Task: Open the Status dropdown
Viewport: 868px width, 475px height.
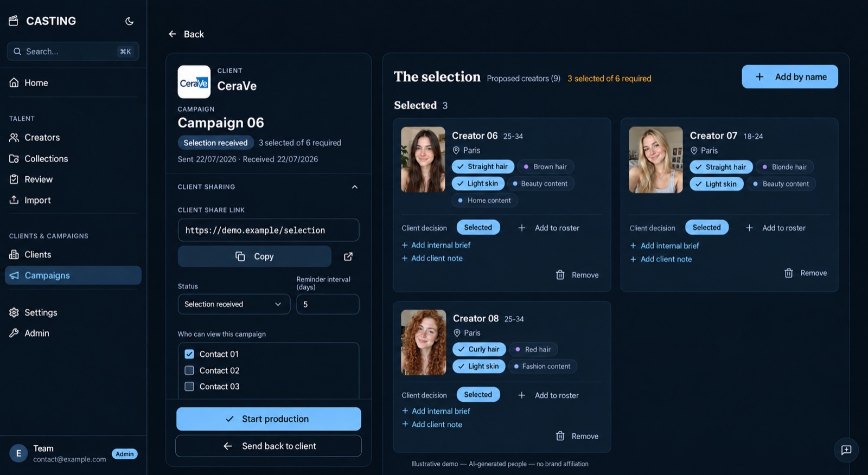Action: click(x=234, y=304)
